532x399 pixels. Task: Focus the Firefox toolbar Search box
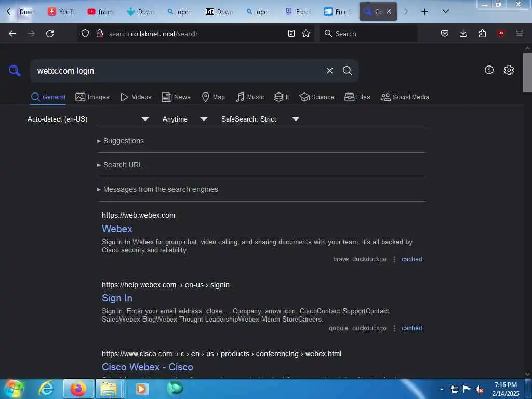(x=369, y=34)
